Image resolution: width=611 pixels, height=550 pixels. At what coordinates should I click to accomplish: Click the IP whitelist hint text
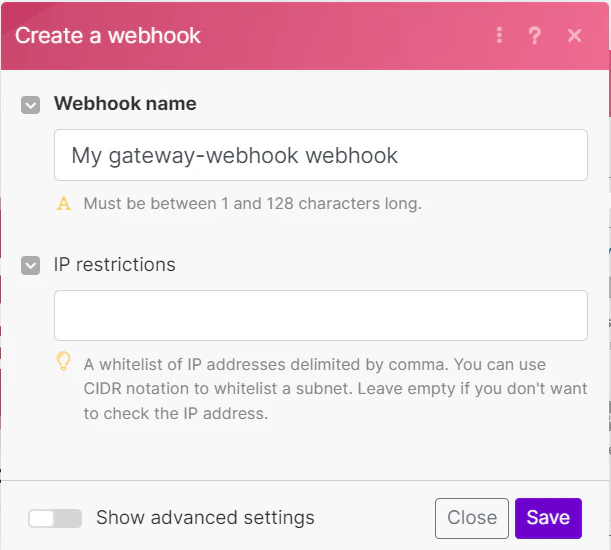tap(336, 389)
